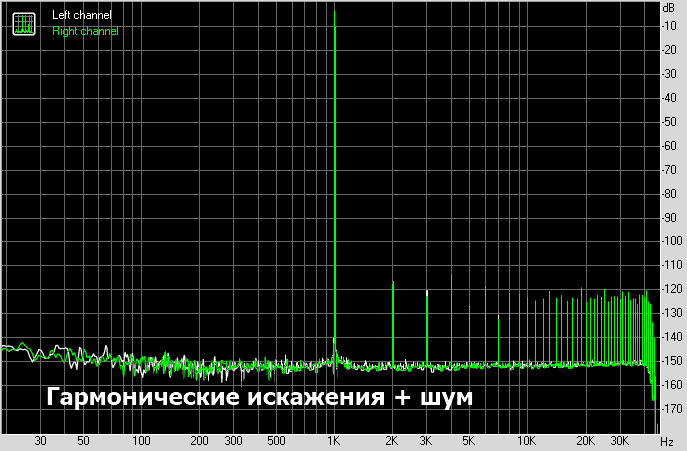Click the spectrum graph icon in the corner

point(24,24)
